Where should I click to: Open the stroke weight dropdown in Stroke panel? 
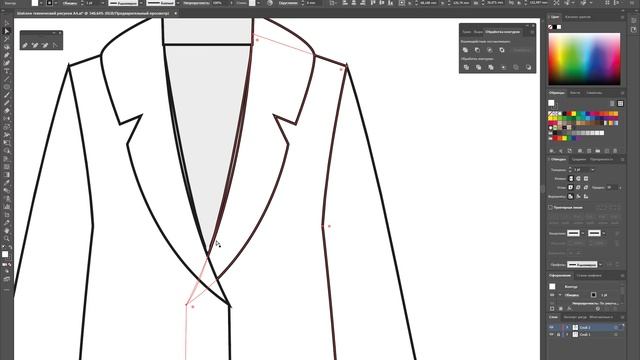click(593, 170)
